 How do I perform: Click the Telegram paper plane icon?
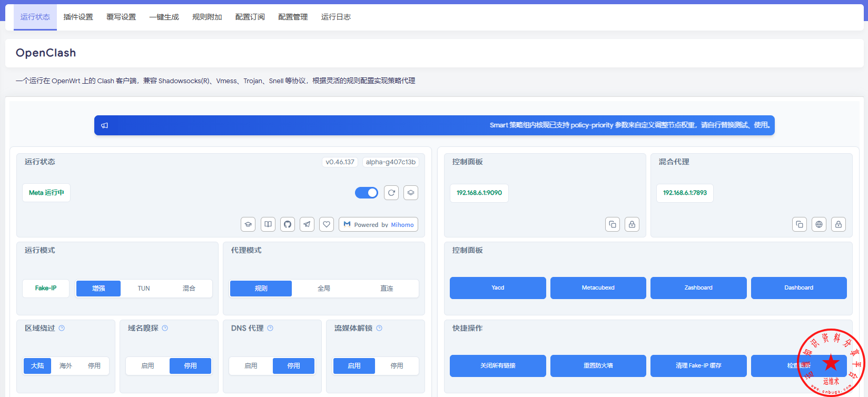pos(307,224)
